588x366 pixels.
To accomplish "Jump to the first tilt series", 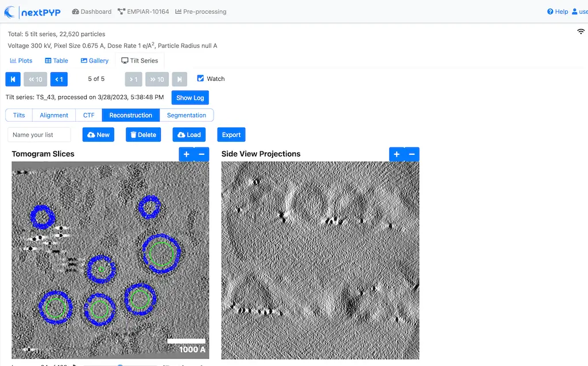I will [x=13, y=79].
